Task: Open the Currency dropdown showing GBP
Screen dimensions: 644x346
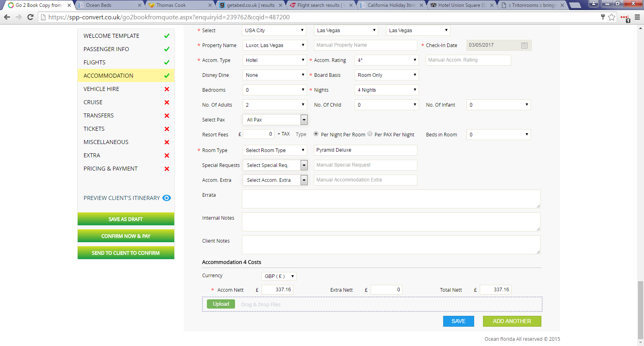Action: click(x=279, y=276)
